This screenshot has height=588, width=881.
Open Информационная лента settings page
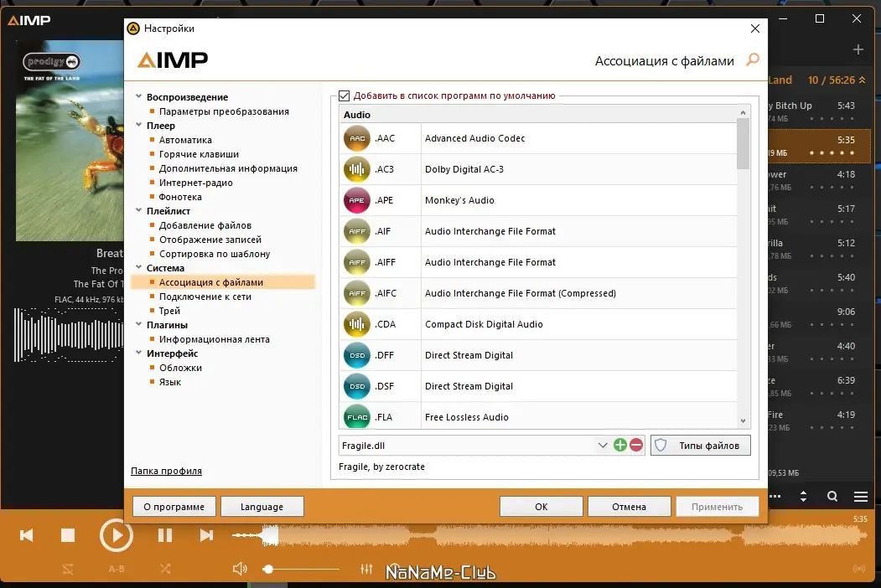point(214,339)
